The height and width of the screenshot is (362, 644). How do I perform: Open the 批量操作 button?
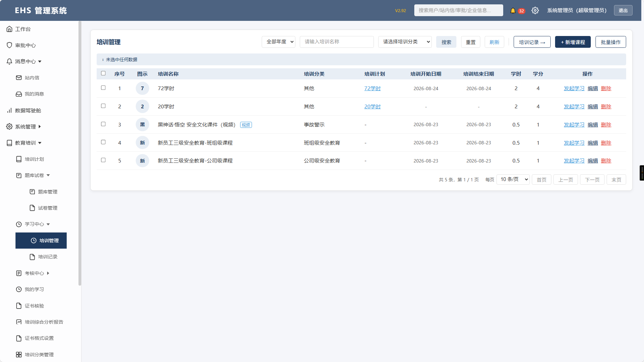[x=611, y=42]
